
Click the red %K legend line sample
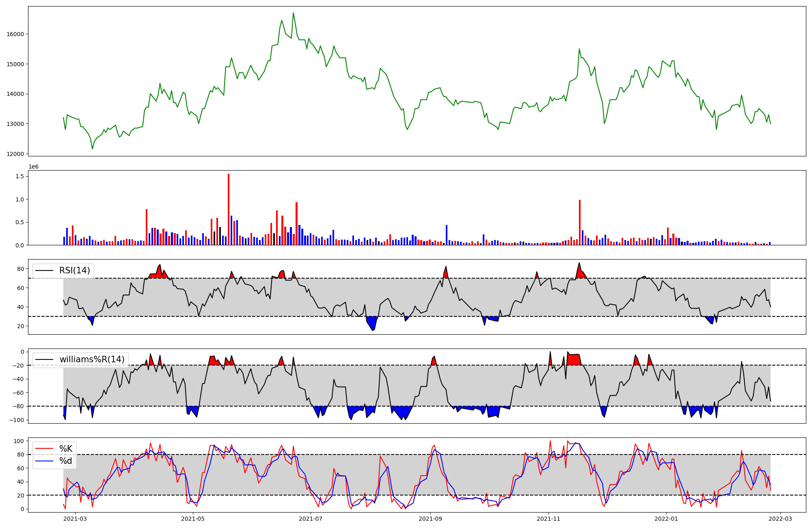(x=44, y=448)
